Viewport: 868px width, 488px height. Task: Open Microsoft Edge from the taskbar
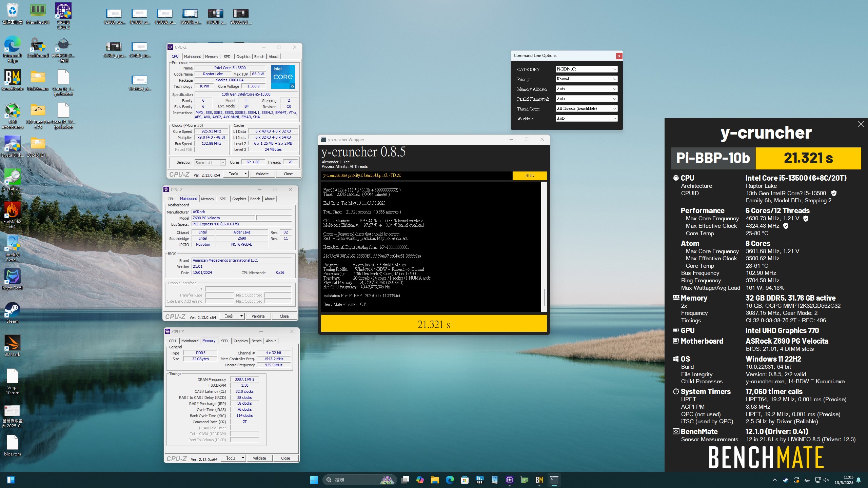[x=450, y=480]
